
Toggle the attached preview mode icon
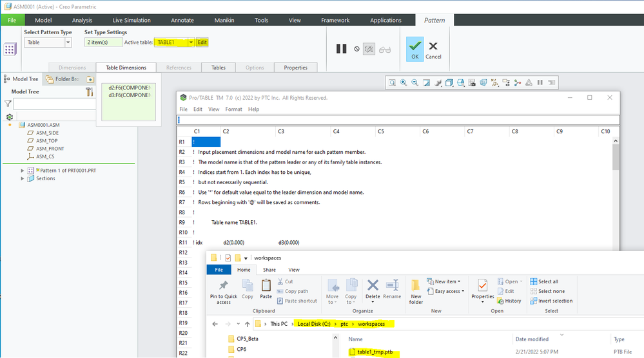tap(369, 49)
